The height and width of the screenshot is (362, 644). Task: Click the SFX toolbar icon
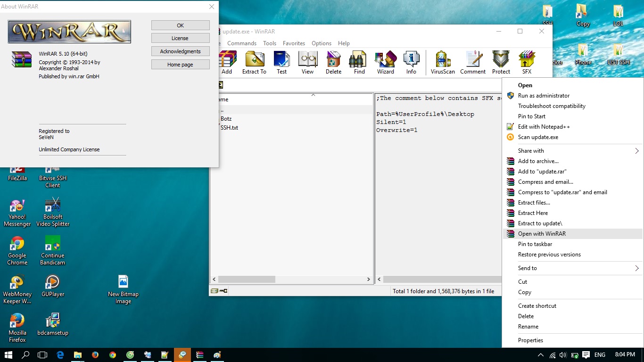pos(527,63)
